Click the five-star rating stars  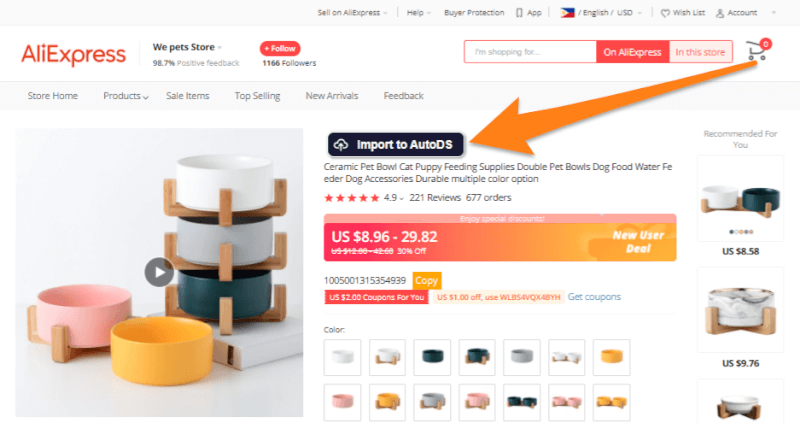[352, 198]
